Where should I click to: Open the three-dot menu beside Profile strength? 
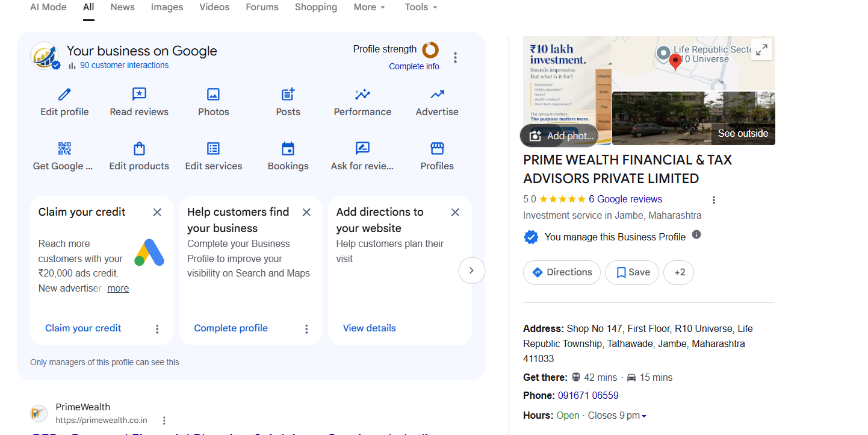pyautogui.click(x=455, y=57)
